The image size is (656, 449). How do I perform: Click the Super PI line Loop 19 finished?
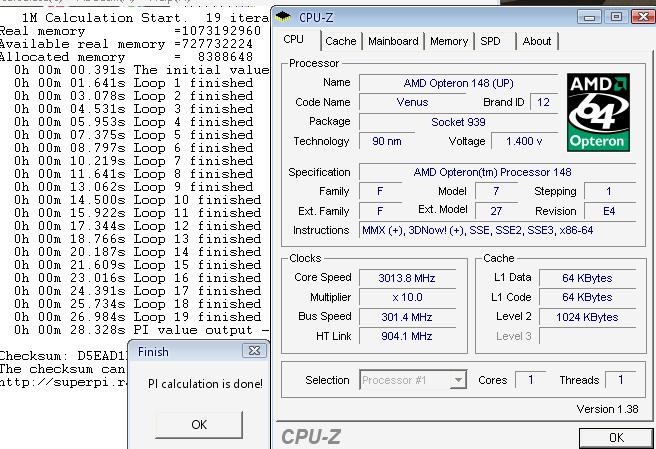click(138, 317)
